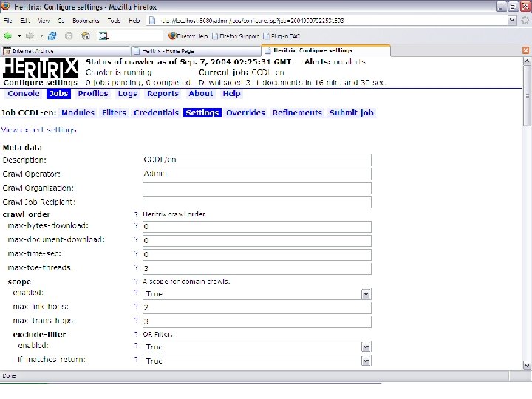Click the Crawl Operator input field

pos(257,174)
